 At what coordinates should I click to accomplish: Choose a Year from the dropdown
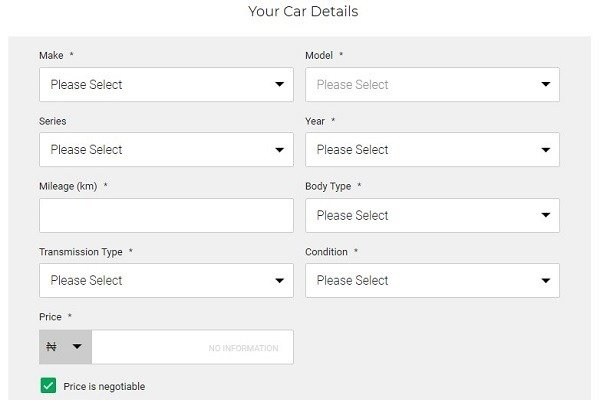(432, 150)
